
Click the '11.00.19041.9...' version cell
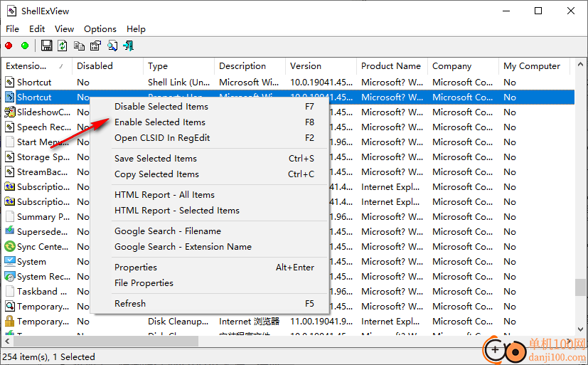(x=321, y=322)
